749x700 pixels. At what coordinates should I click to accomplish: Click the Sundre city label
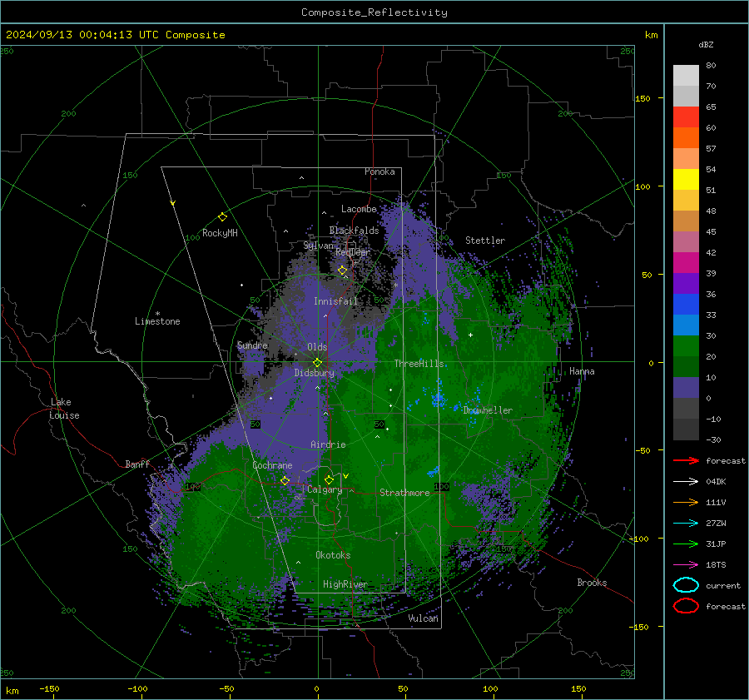click(x=252, y=345)
